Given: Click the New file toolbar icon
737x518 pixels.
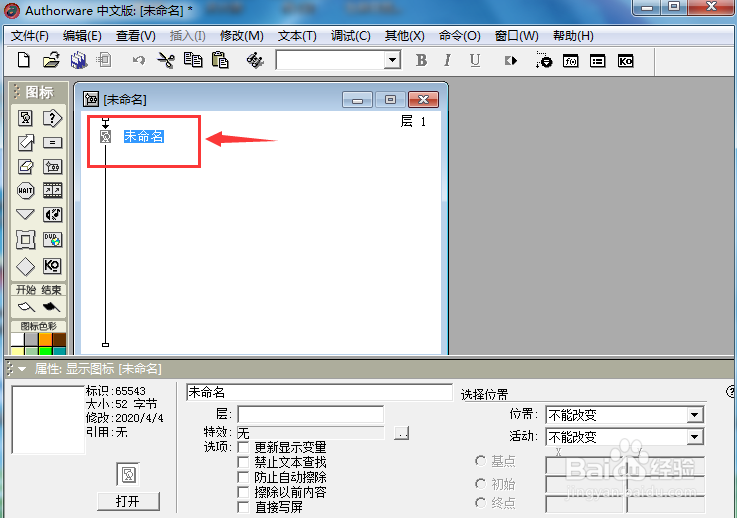Looking at the screenshot, I should pyautogui.click(x=24, y=60).
